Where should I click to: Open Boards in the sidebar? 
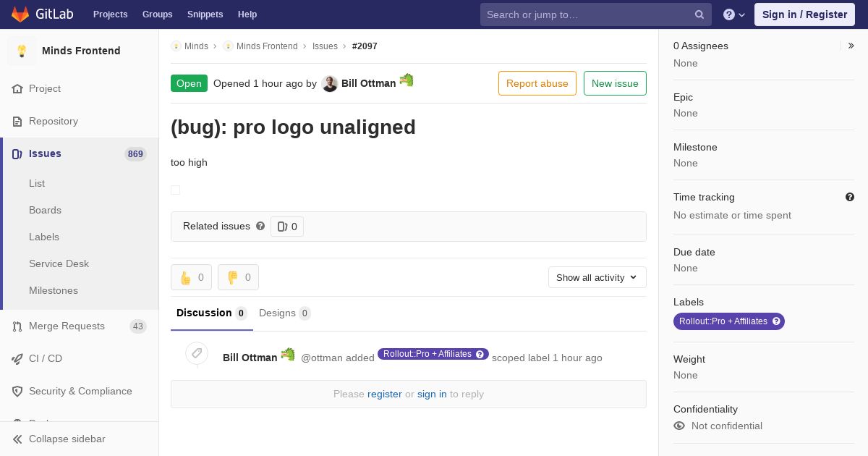[x=45, y=210]
